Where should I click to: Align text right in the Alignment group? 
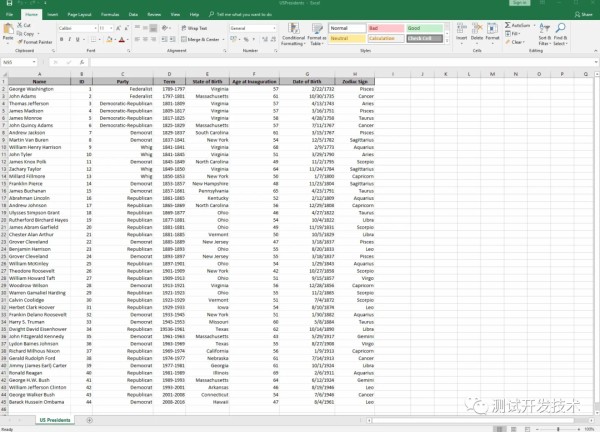click(153, 39)
